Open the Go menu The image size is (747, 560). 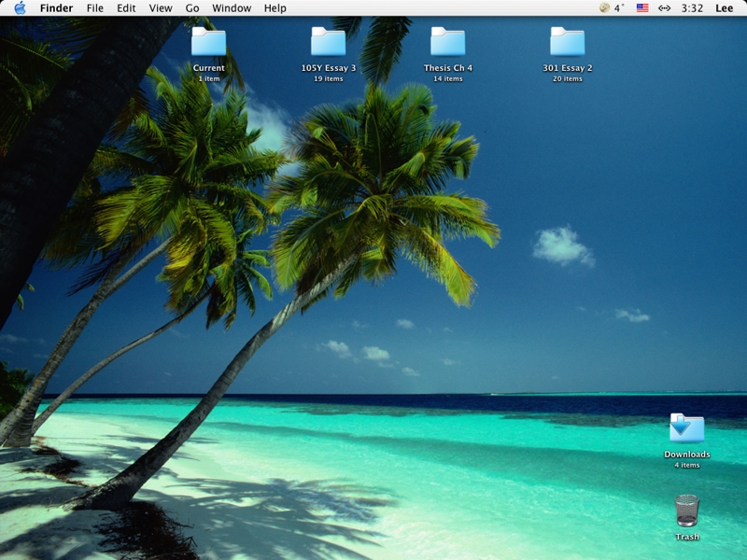point(192,8)
